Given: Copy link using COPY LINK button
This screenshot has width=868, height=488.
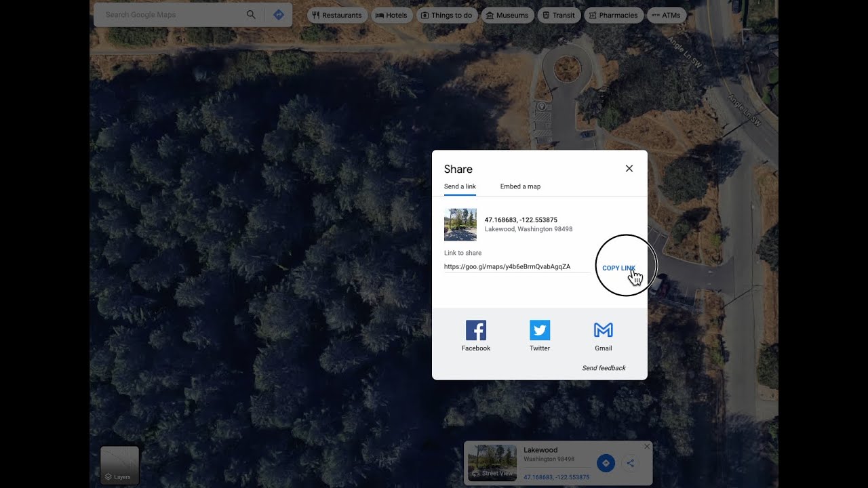Looking at the screenshot, I should click(618, 268).
